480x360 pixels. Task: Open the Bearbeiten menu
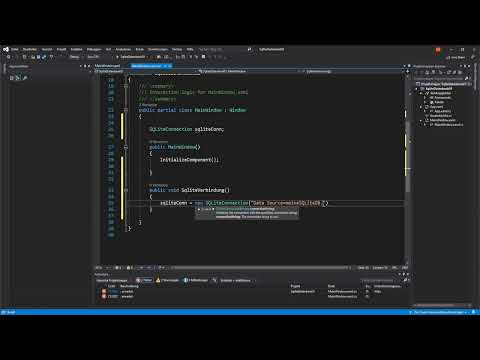coord(30,49)
